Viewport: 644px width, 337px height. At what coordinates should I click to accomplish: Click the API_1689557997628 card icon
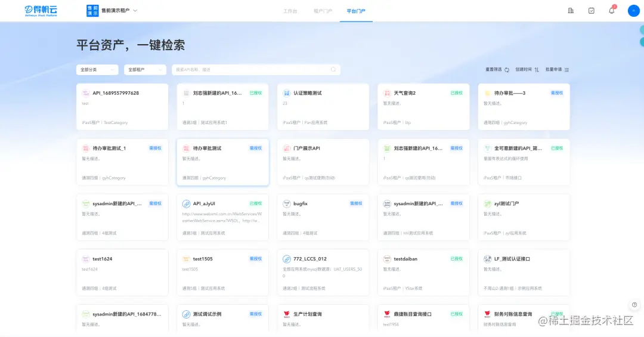(85, 93)
